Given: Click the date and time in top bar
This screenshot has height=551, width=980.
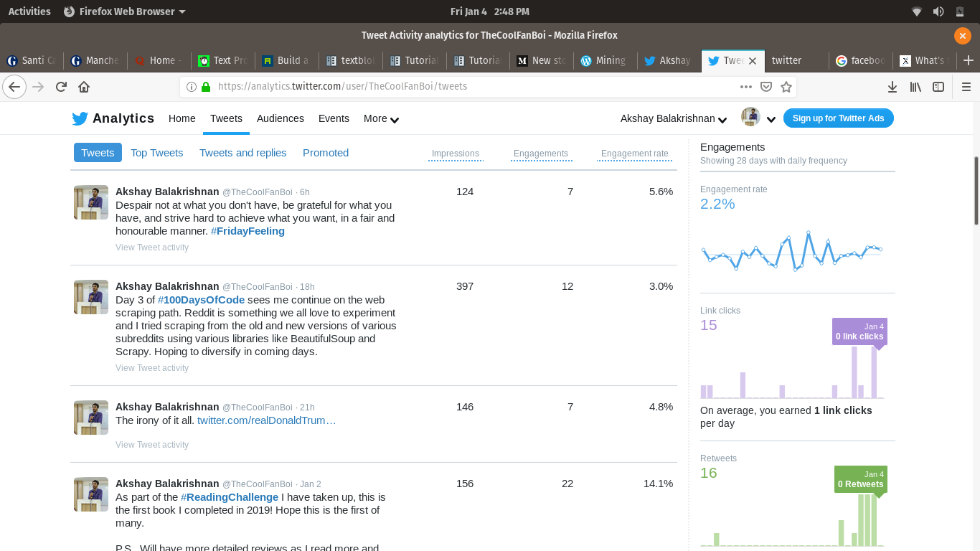Looking at the screenshot, I should pos(490,11).
